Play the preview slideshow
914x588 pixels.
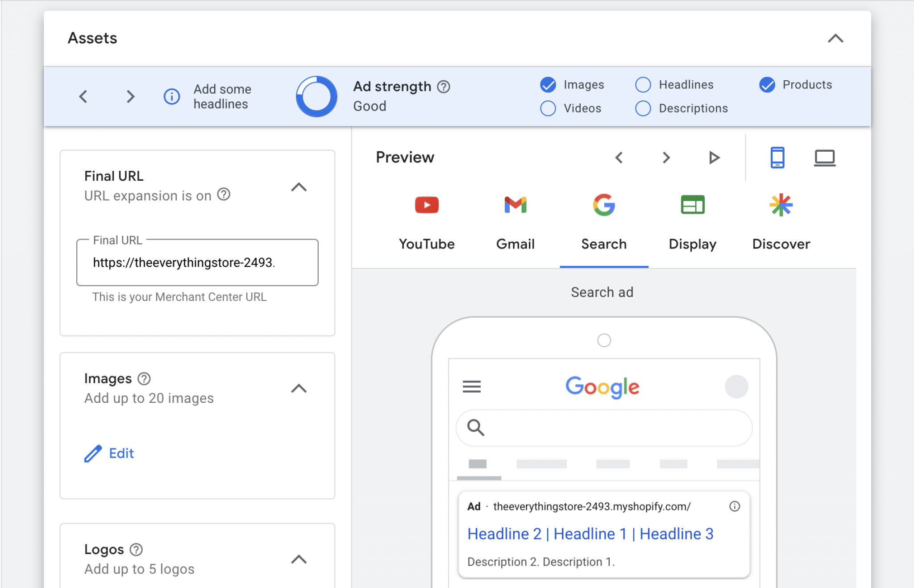714,157
